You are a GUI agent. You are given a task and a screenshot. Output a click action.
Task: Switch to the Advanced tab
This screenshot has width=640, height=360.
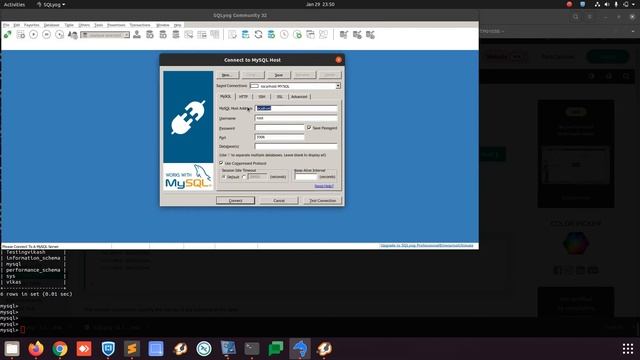click(299, 97)
